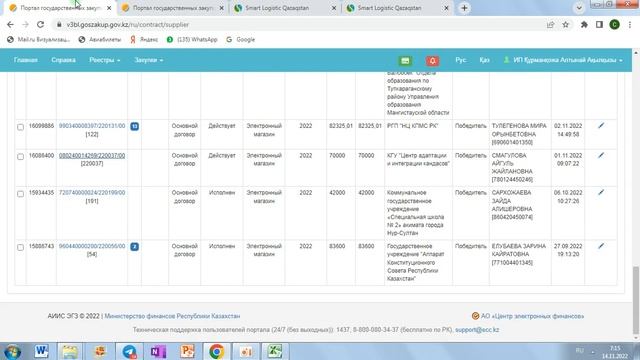Switch to second Портал государственных закупок tab
Viewport: 640px width, 360px height.
pos(173,8)
